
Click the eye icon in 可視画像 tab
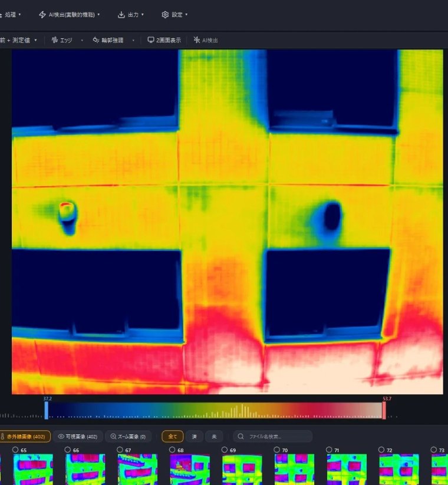(61, 437)
